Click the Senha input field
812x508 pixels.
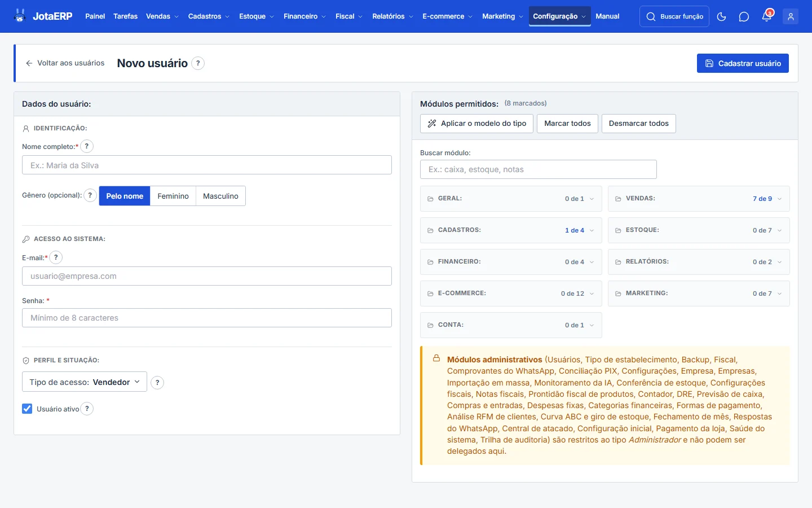(207, 318)
